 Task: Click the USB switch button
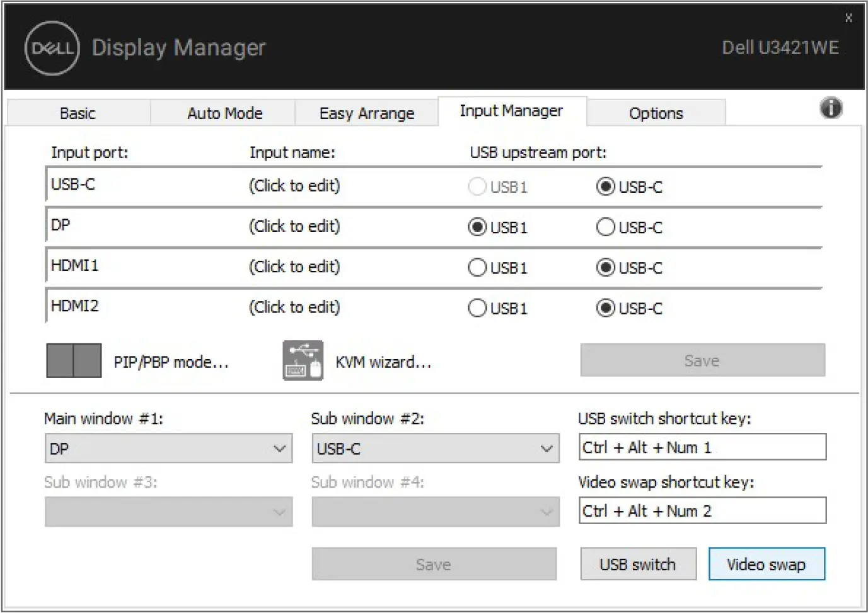(x=638, y=564)
